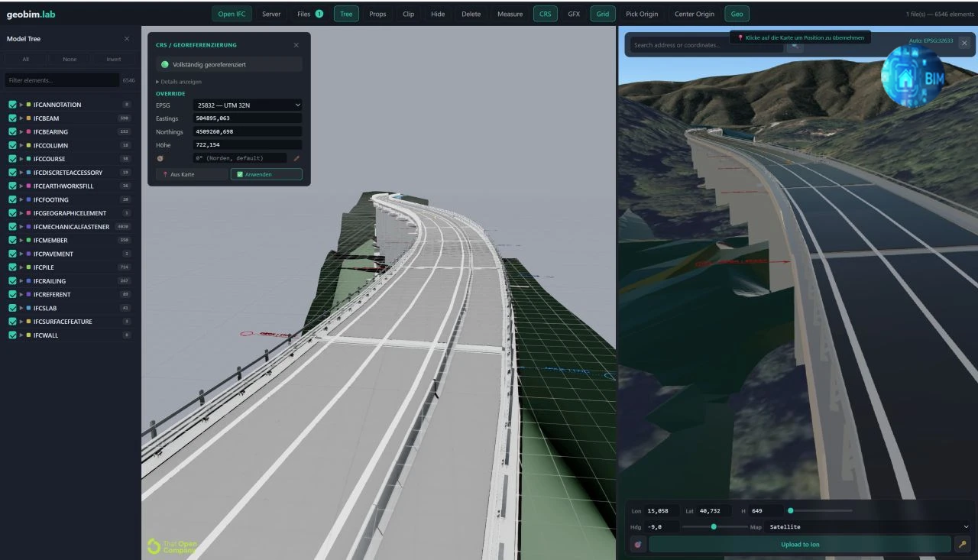Click the compass icon in CRS panel
The image size is (978, 560).
tap(160, 158)
